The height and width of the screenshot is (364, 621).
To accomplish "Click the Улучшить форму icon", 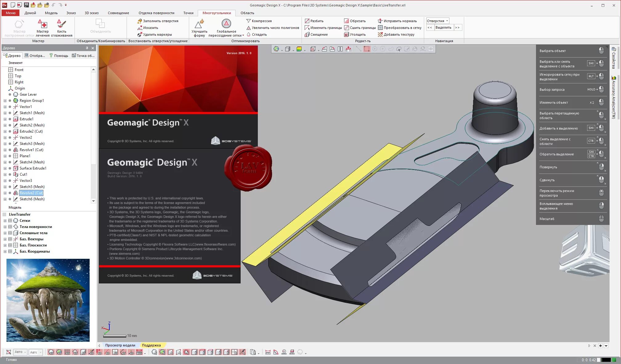I will point(199,24).
